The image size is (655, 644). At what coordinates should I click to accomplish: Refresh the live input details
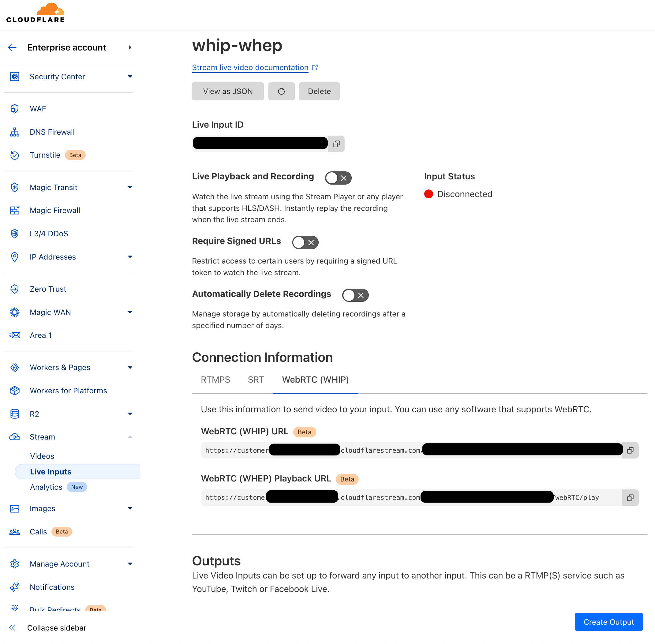click(x=281, y=91)
